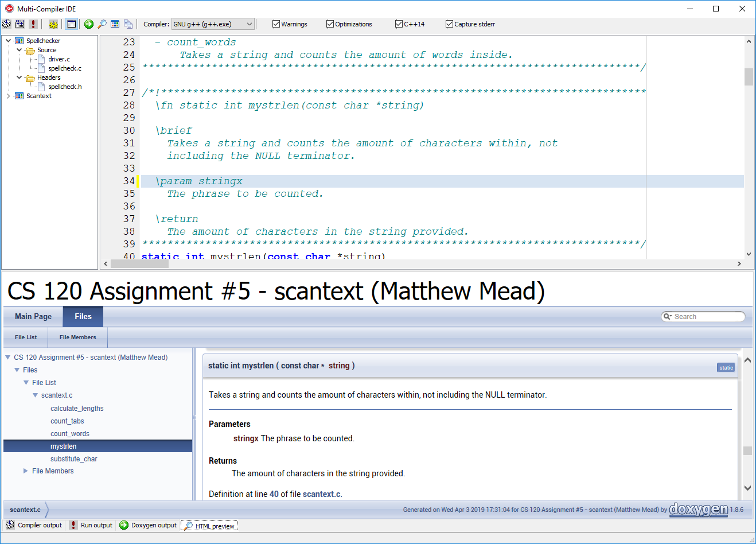This screenshot has width=756, height=544.
Task: Uncheck the C++14 option
Action: pyautogui.click(x=399, y=24)
